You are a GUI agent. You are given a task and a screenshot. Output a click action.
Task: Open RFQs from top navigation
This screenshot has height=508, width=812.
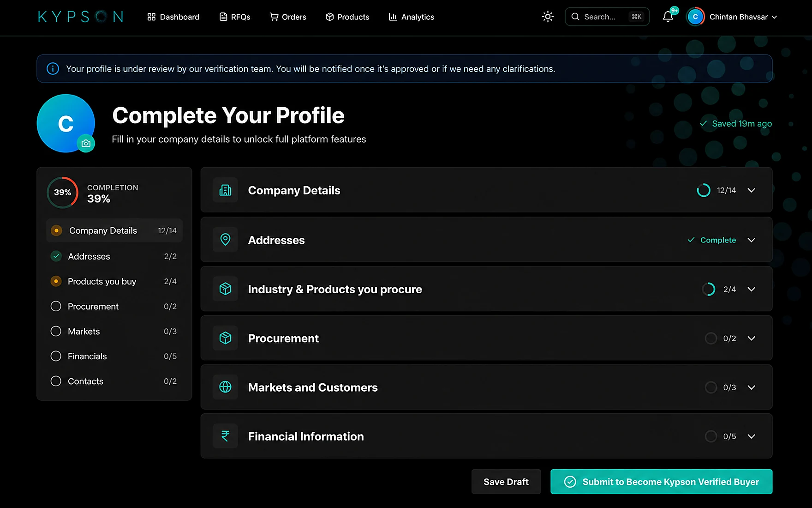point(235,17)
